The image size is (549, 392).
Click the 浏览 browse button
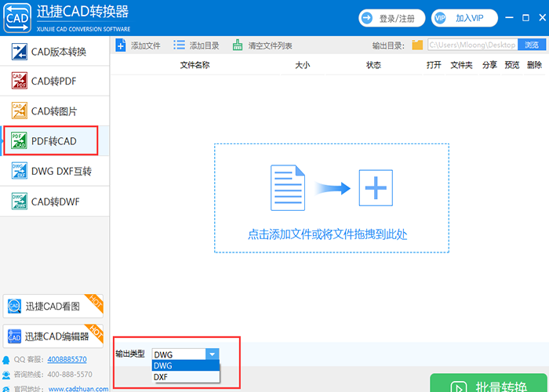point(532,45)
